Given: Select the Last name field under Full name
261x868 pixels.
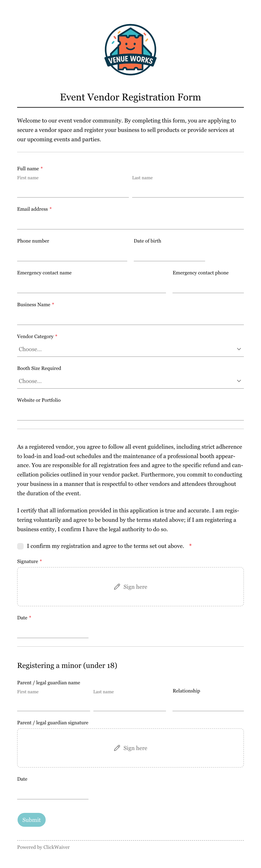Looking at the screenshot, I should [188, 190].
